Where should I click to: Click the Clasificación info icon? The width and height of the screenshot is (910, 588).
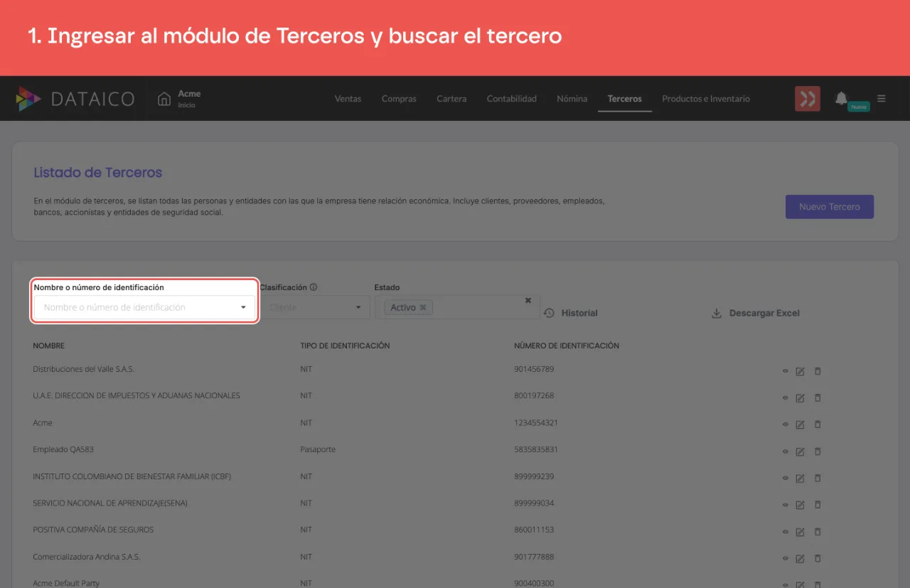(x=314, y=287)
